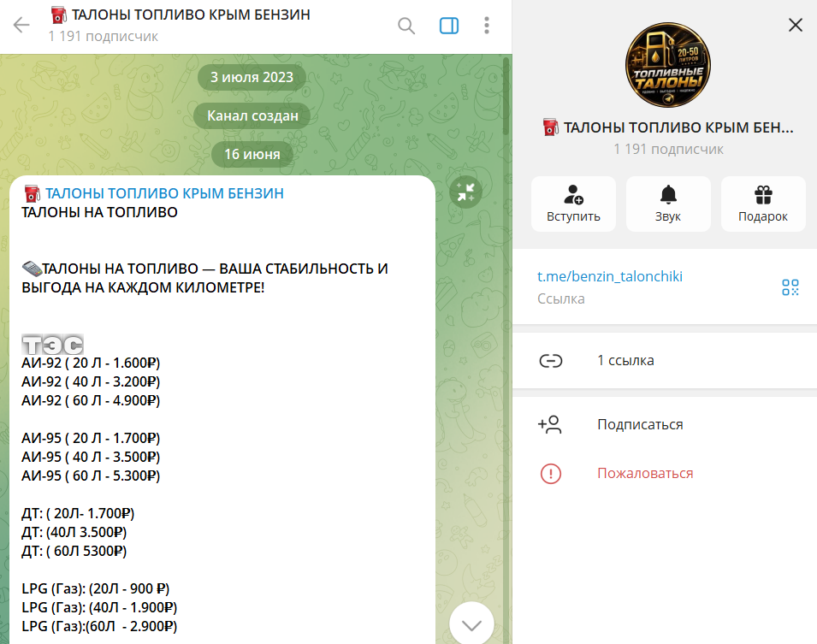Image resolution: width=817 pixels, height=644 pixels.
Task: Open the 1 ссылка shared links row
Action: (x=665, y=361)
